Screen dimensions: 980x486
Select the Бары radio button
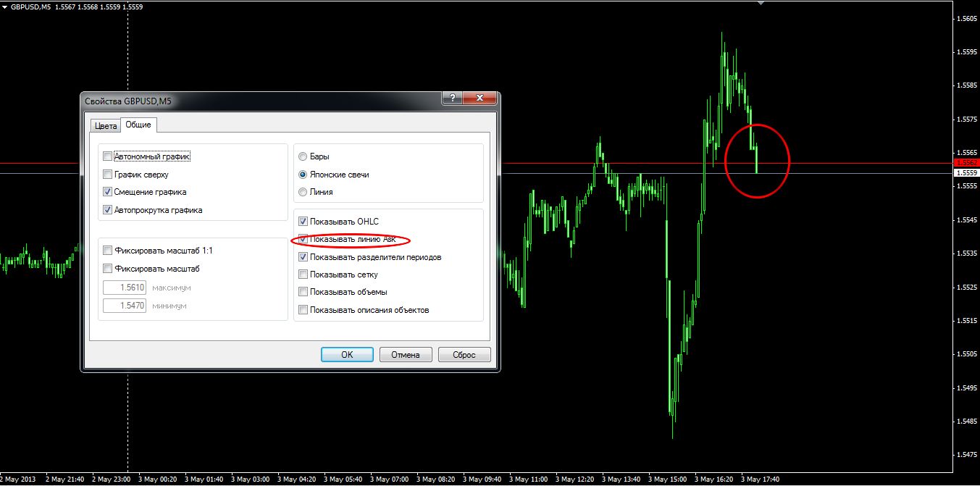pos(303,156)
